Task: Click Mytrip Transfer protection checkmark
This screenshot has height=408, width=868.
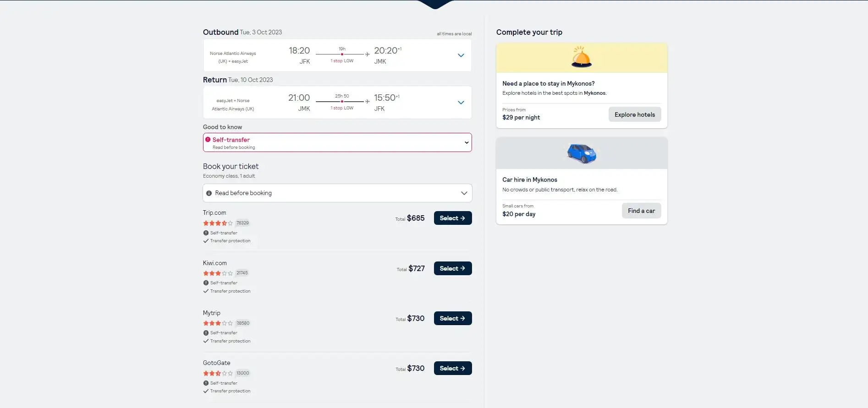Action: (206, 341)
